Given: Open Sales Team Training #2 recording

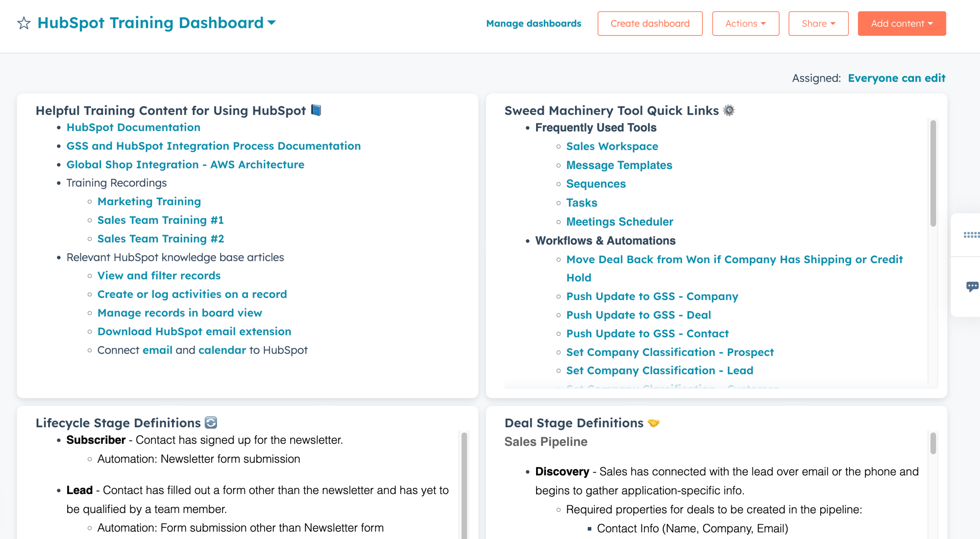Looking at the screenshot, I should [161, 239].
